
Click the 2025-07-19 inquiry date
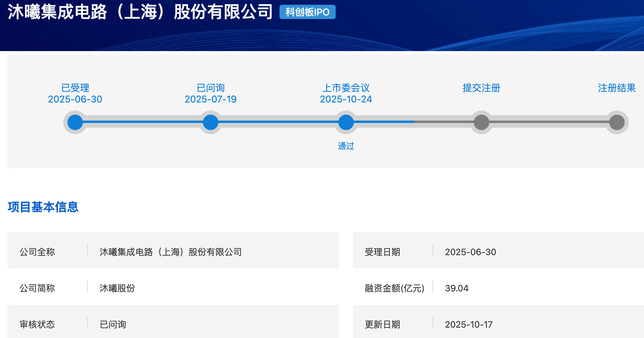[x=211, y=99]
